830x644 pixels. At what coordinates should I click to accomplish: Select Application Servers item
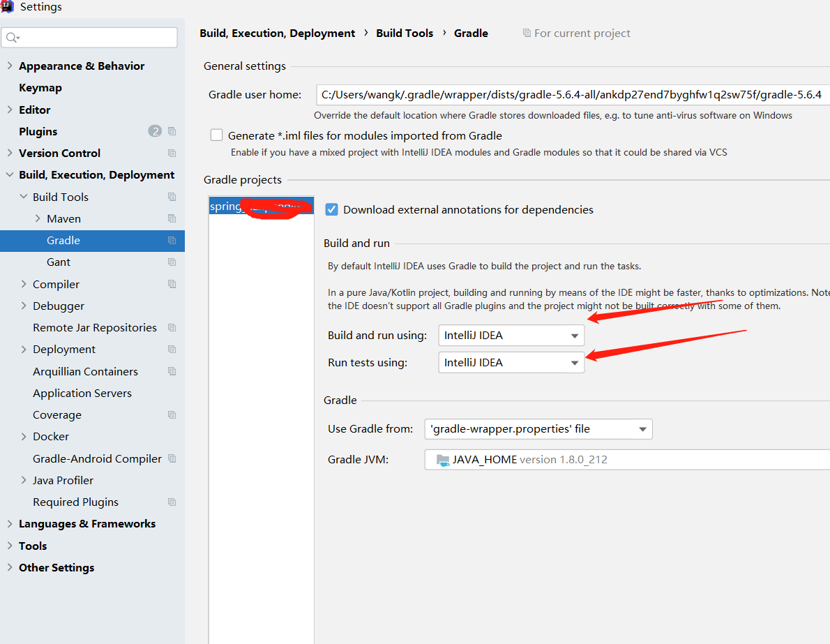pos(82,394)
